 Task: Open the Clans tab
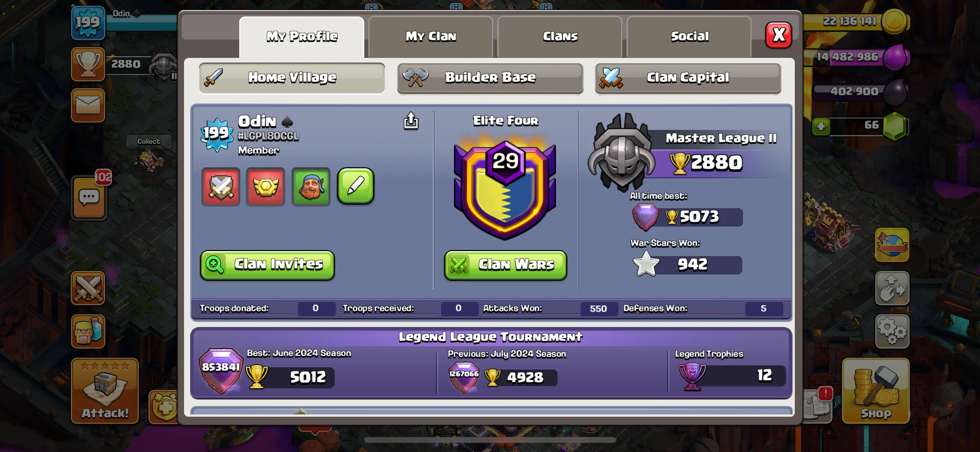pos(560,37)
